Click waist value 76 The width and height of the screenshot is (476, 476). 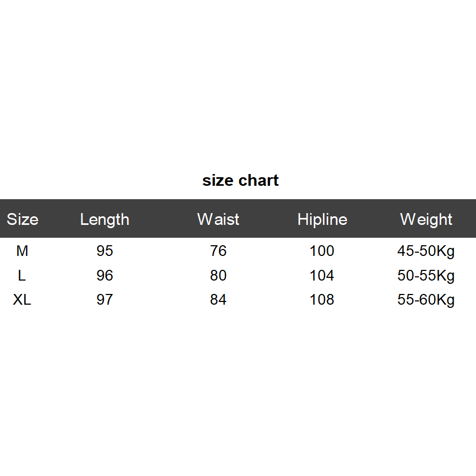click(x=218, y=251)
